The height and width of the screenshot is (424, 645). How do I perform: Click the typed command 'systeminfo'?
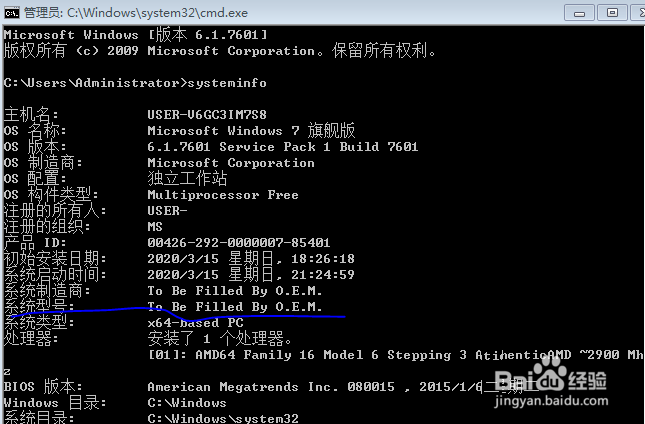pyautogui.click(x=227, y=83)
